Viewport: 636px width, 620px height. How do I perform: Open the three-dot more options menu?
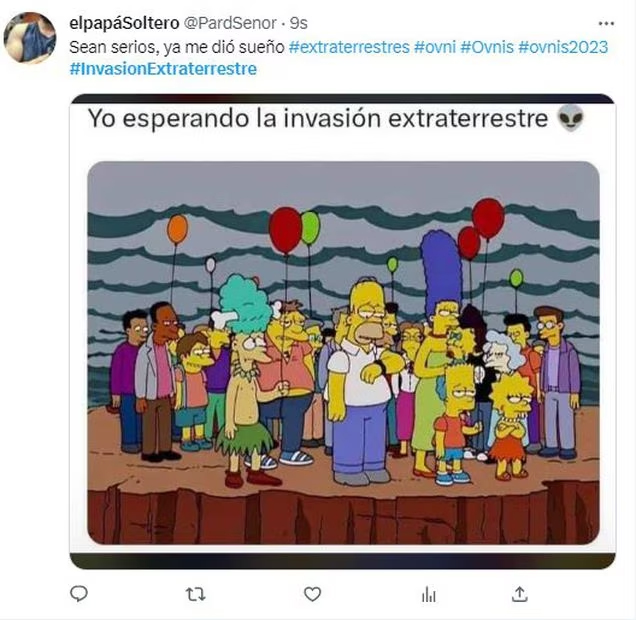click(x=606, y=24)
